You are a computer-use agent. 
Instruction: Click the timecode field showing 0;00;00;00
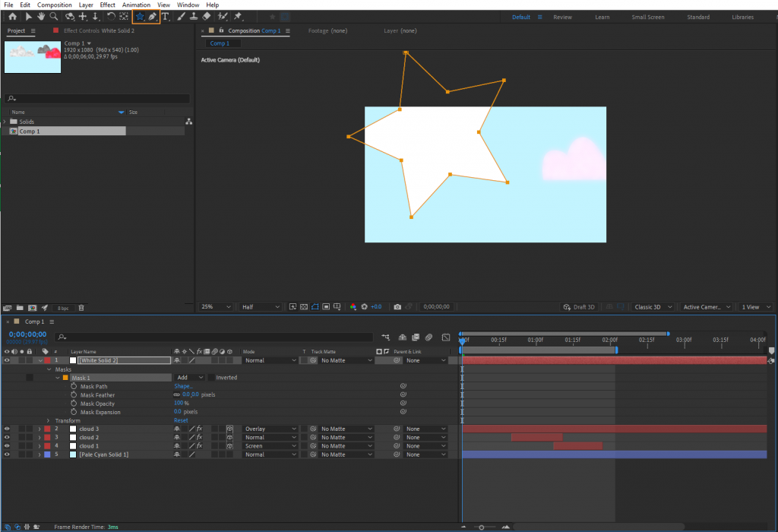point(26,333)
